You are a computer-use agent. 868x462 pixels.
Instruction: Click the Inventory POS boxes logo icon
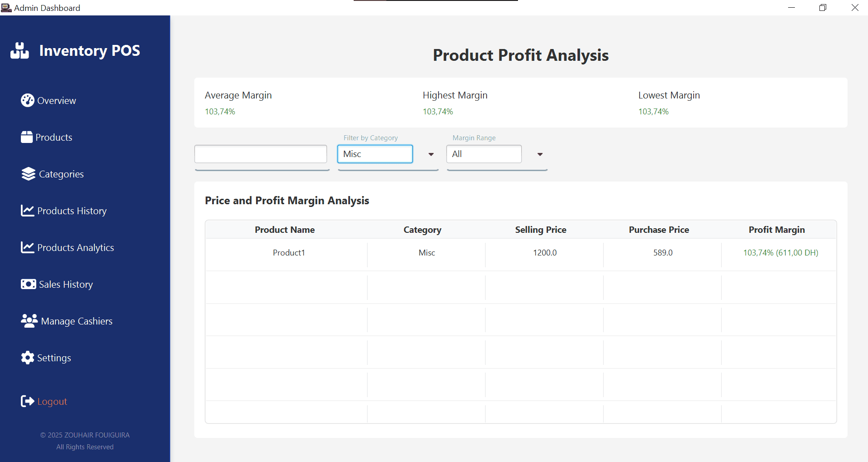[x=20, y=51]
